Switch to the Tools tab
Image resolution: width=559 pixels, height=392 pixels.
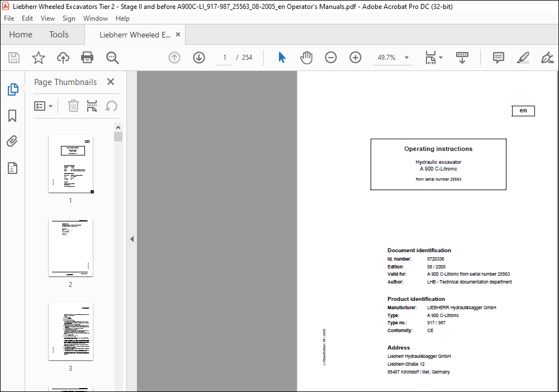click(59, 35)
